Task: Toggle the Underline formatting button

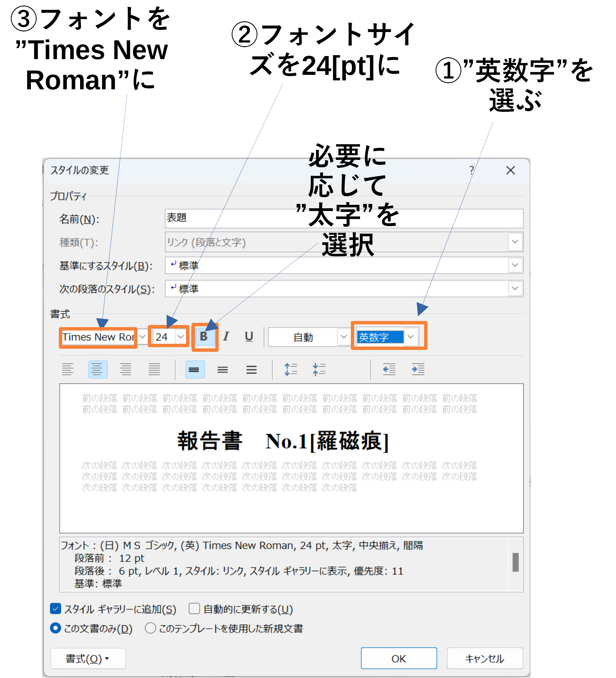Action: pos(249,337)
